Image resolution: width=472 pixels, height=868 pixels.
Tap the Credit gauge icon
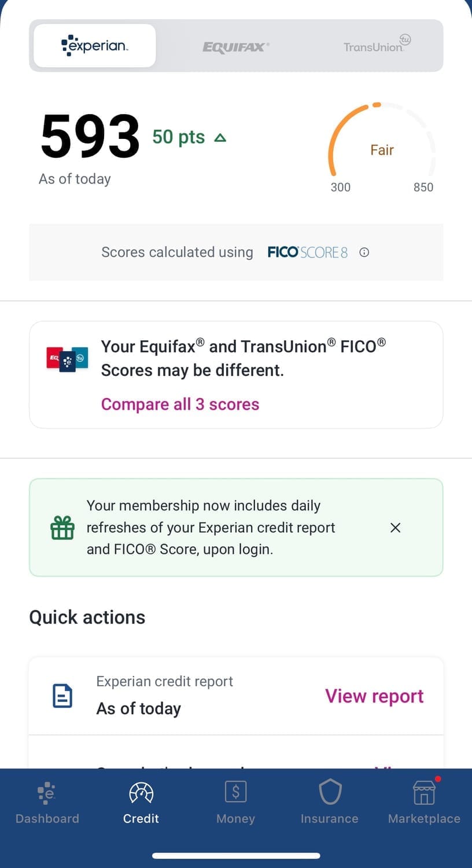(x=141, y=793)
